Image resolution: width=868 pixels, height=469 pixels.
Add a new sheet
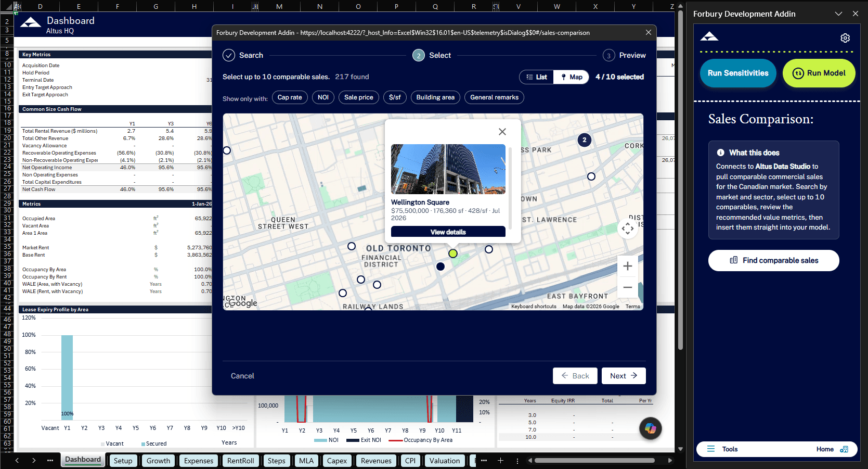coord(500,461)
